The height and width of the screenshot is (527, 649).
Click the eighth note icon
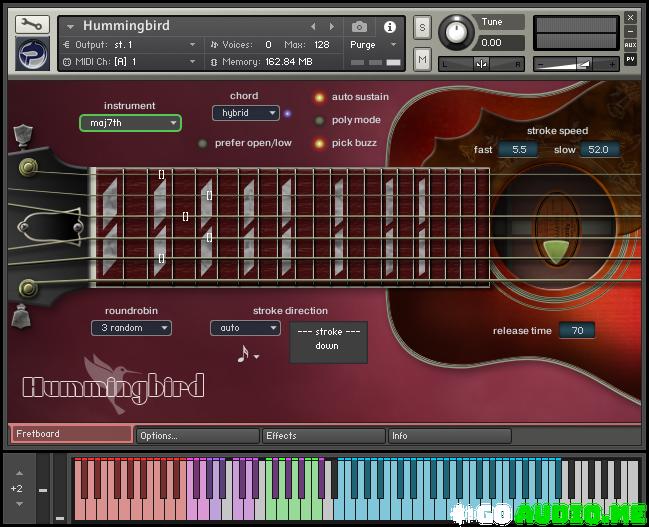243,354
